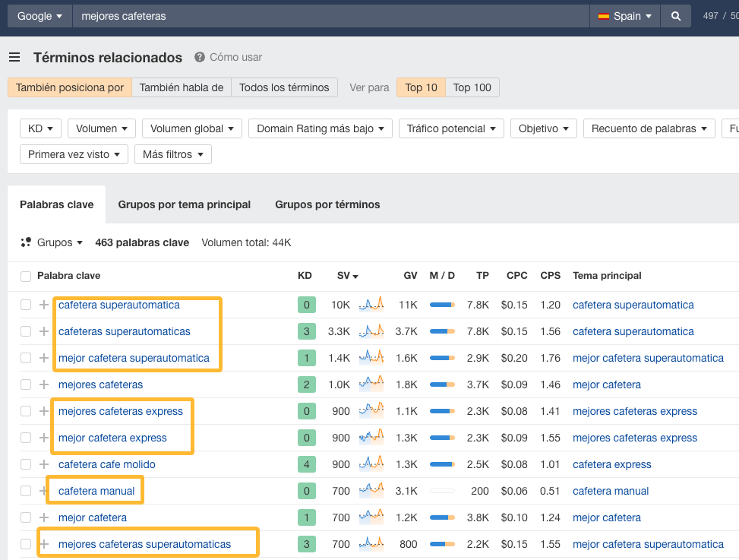This screenshot has width=739, height=560.
Task: Open the Google search engine dropdown
Action: [x=38, y=15]
